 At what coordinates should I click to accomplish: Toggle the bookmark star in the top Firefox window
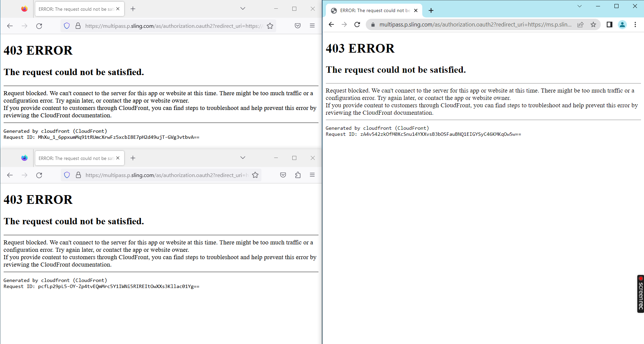point(270,25)
